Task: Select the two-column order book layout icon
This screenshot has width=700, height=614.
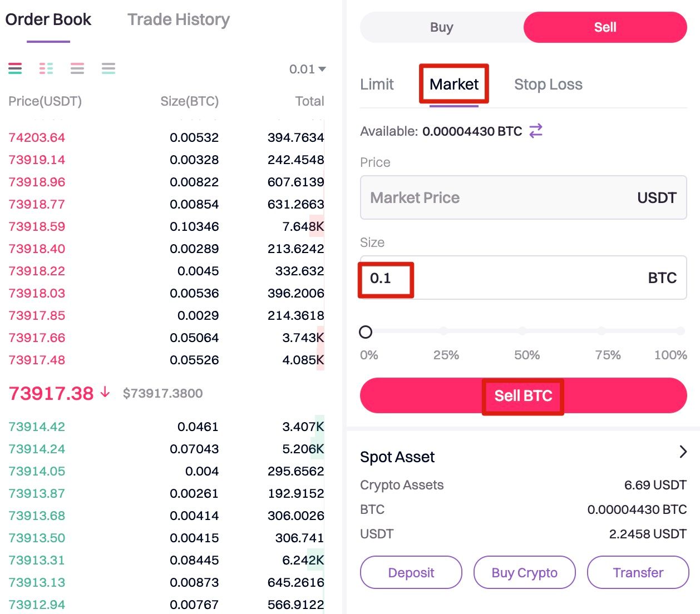Action: pos(46,68)
